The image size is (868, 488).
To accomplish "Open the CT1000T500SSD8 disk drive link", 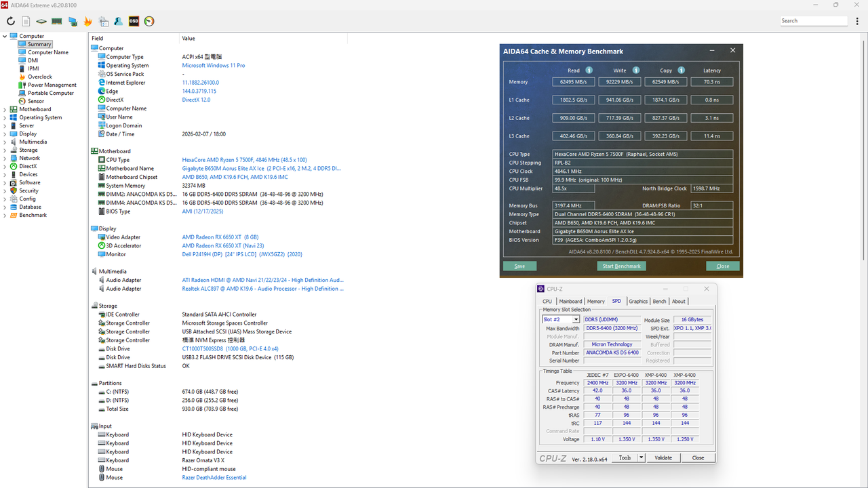I will coord(231,349).
